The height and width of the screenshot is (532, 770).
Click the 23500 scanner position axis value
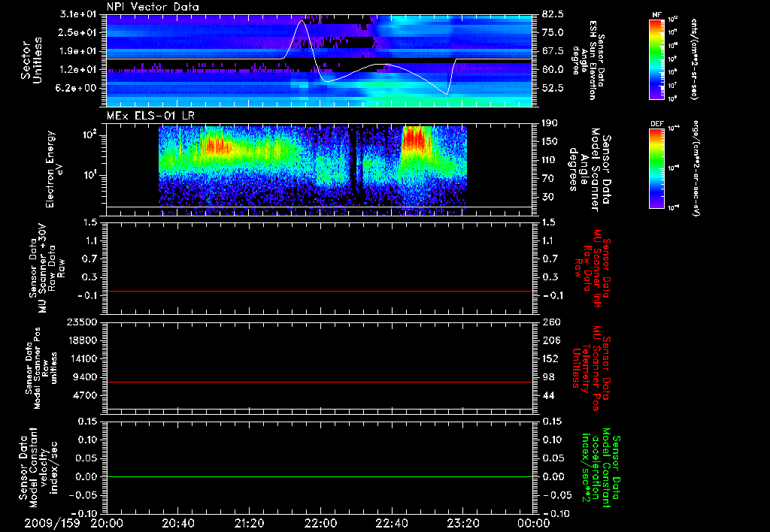82,322
